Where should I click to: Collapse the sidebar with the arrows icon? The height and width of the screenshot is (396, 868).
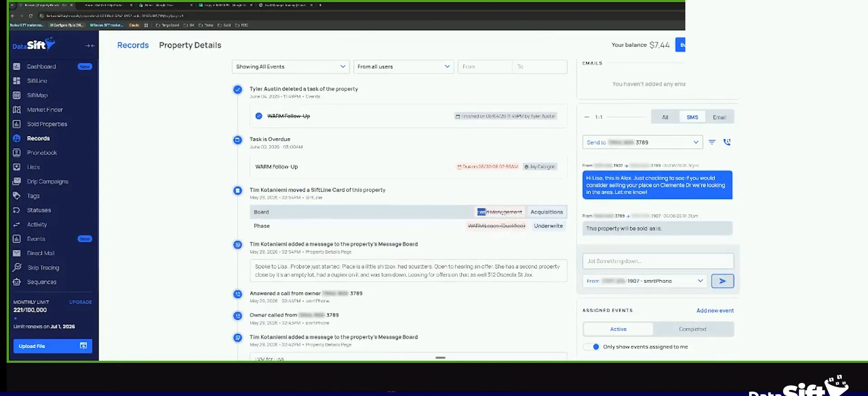pyautogui.click(x=90, y=46)
